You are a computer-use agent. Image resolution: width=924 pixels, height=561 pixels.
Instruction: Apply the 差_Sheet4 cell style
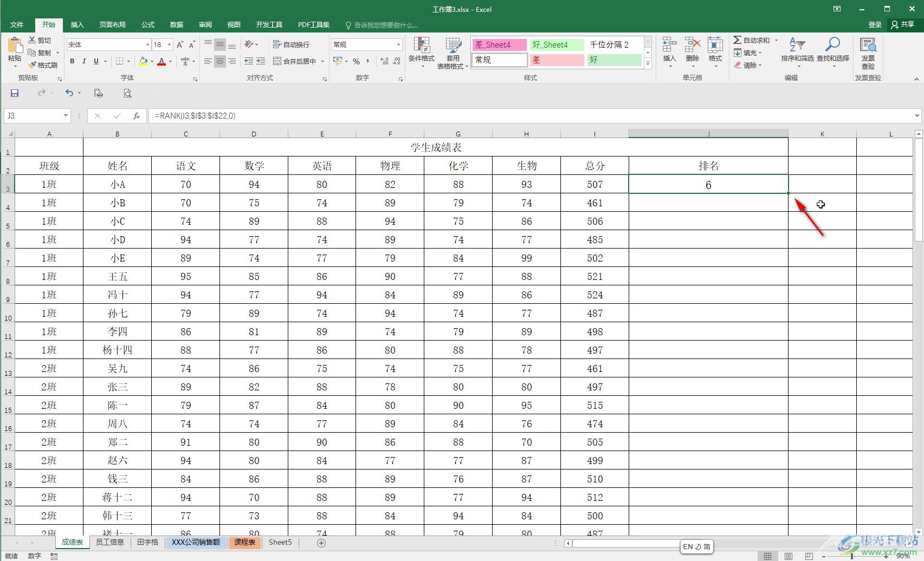[499, 45]
